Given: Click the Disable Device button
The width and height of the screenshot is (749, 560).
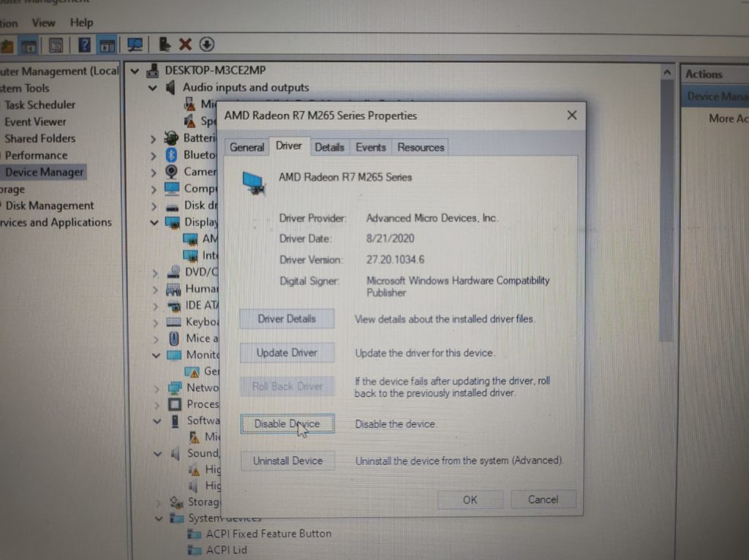Looking at the screenshot, I should (287, 424).
